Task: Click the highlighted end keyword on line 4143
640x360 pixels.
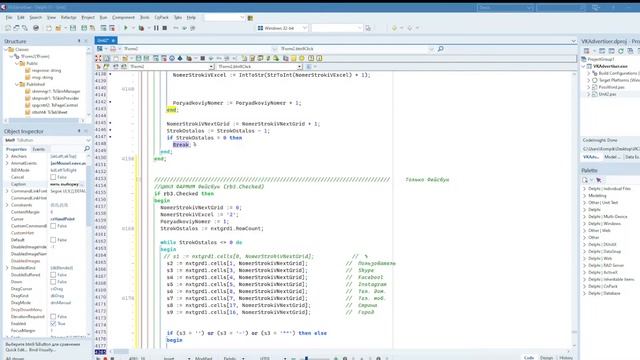Action: (x=171, y=110)
